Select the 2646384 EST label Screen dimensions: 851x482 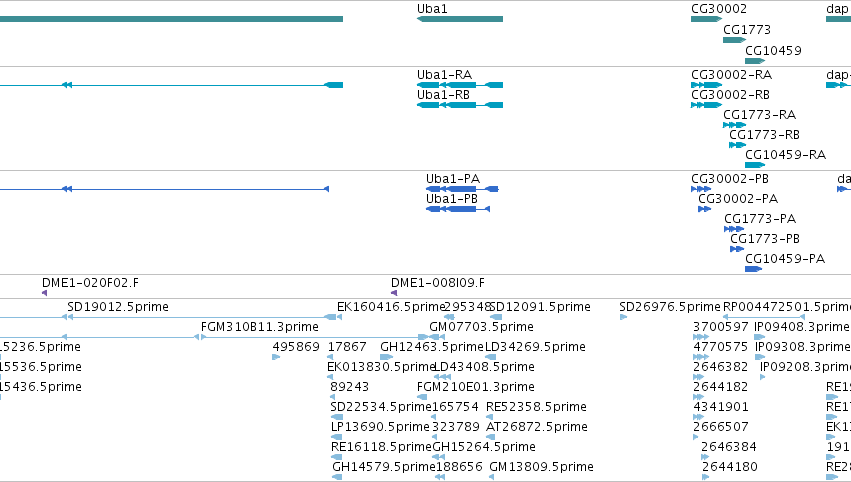point(729,447)
